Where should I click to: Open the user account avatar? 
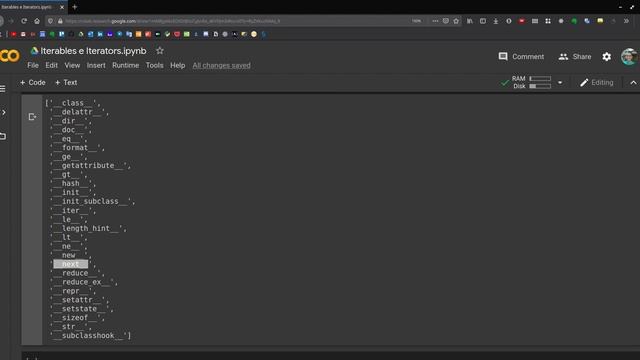point(629,56)
